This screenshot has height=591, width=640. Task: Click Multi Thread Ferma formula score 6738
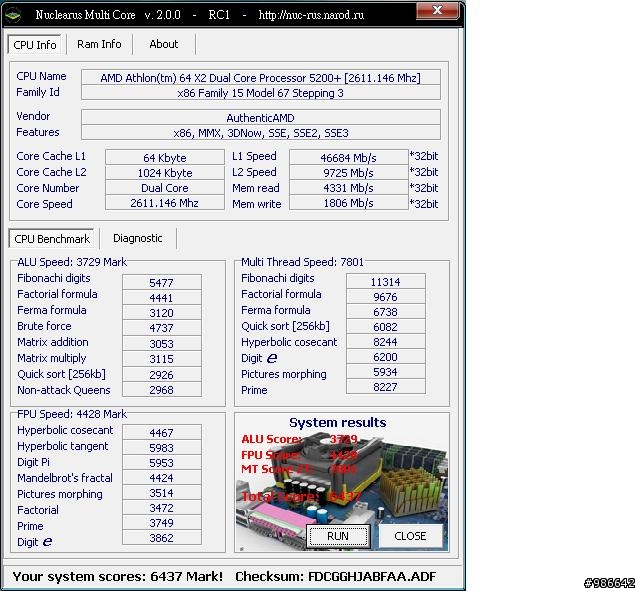[385, 312]
